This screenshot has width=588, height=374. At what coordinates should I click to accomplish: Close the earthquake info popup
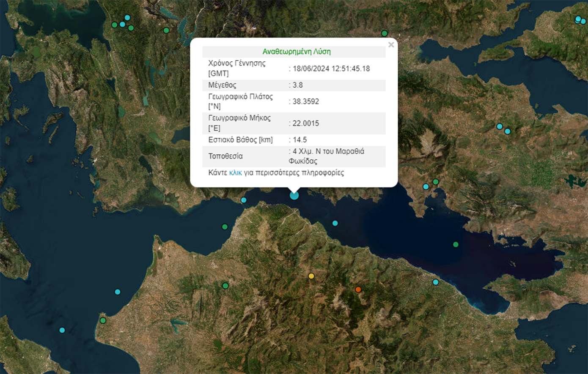(x=391, y=45)
